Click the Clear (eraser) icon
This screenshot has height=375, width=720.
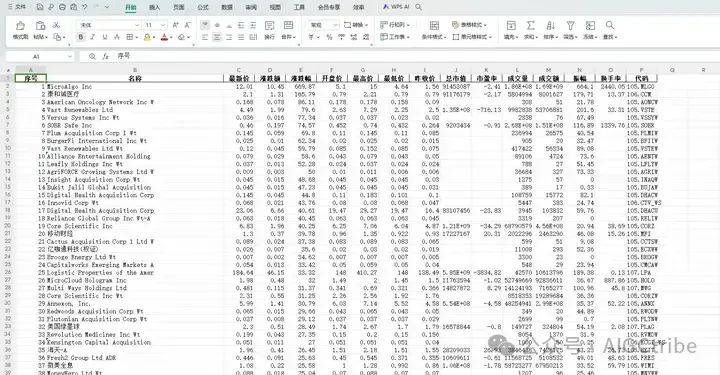(x=182, y=37)
